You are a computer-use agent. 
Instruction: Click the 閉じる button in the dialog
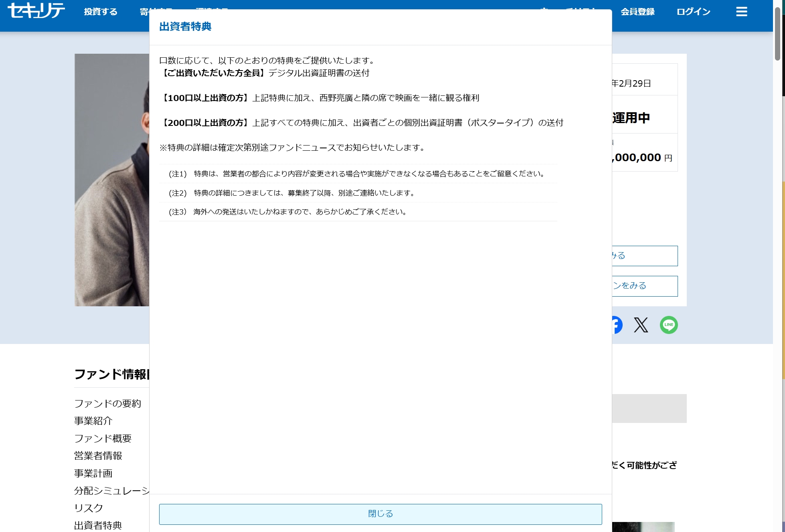(380, 514)
